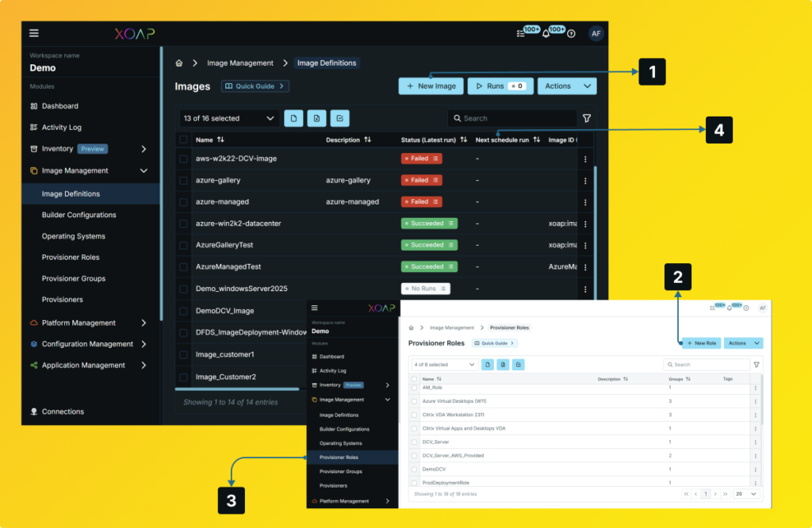
Task: Open the Quick Guide
Action: 255,86
